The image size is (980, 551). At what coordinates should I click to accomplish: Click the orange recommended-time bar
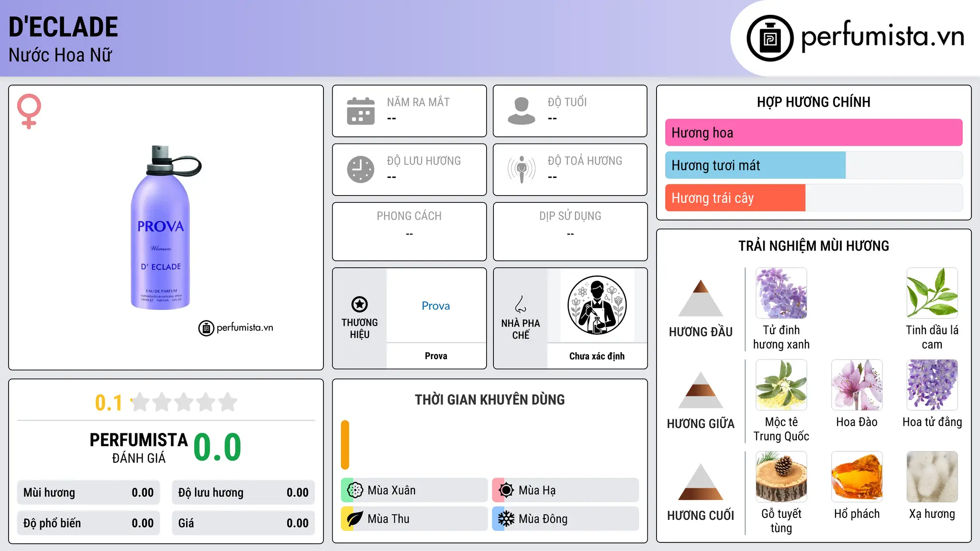345,445
